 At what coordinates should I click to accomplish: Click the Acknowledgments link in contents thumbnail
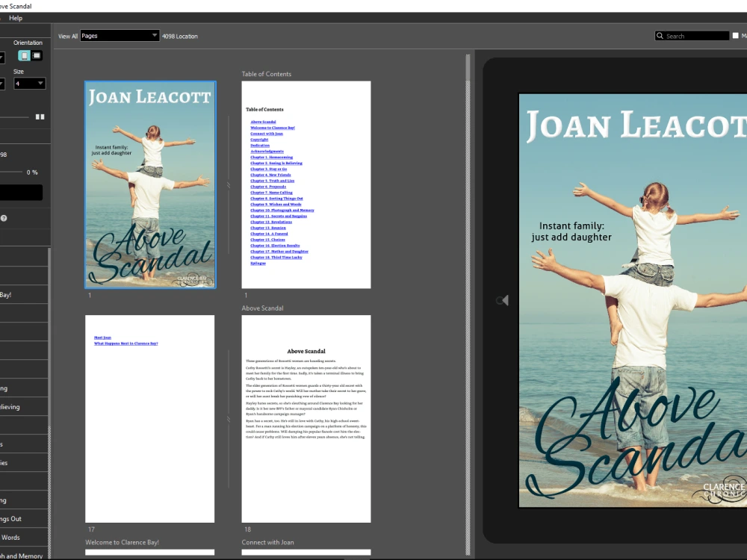[x=267, y=152]
